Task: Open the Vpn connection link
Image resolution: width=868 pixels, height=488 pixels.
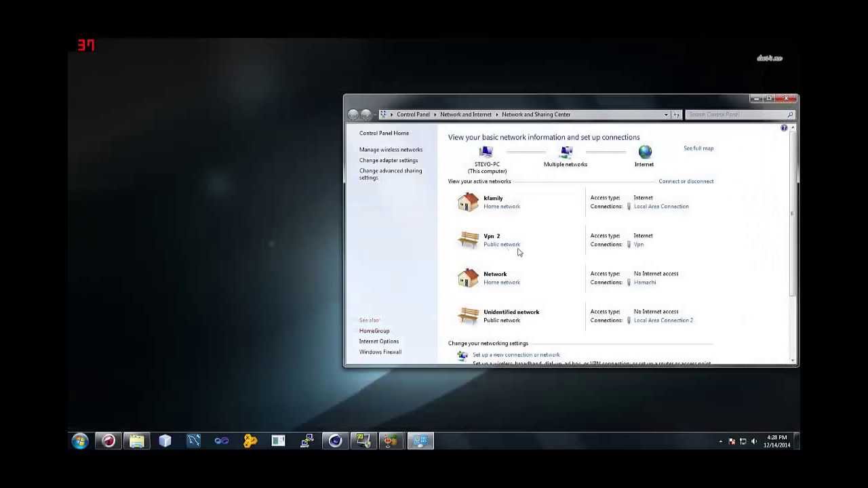Action: pos(639,245)
